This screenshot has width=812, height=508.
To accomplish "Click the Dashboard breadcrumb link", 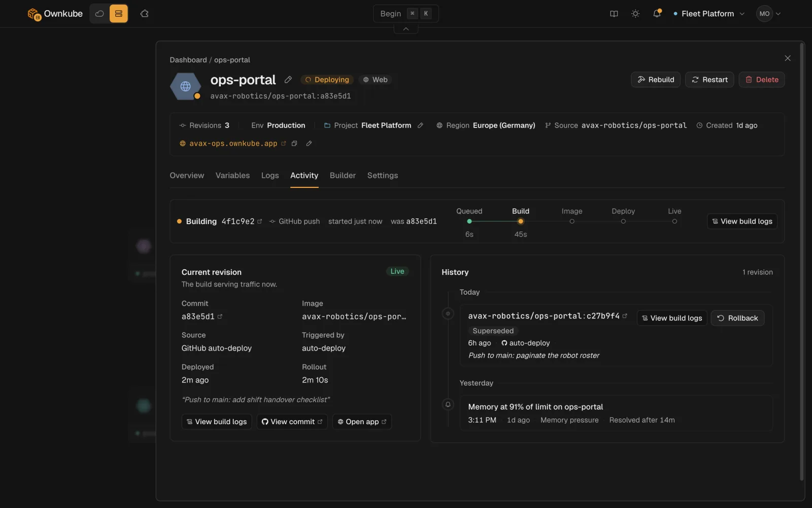I will (x=188, y=60).
